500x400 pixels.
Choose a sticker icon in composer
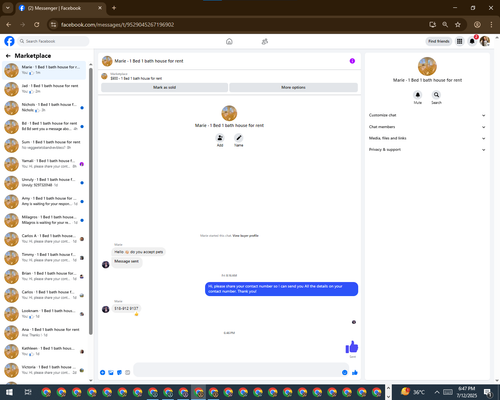tap(119, 372)
